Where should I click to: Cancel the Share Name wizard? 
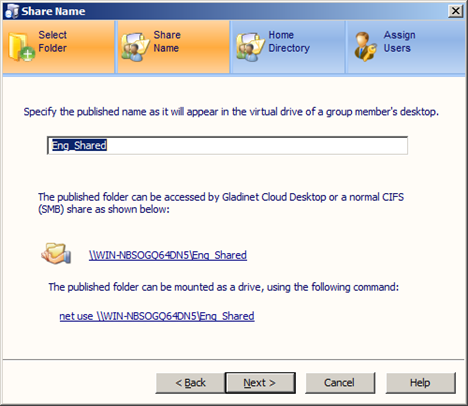click(340, 383)
